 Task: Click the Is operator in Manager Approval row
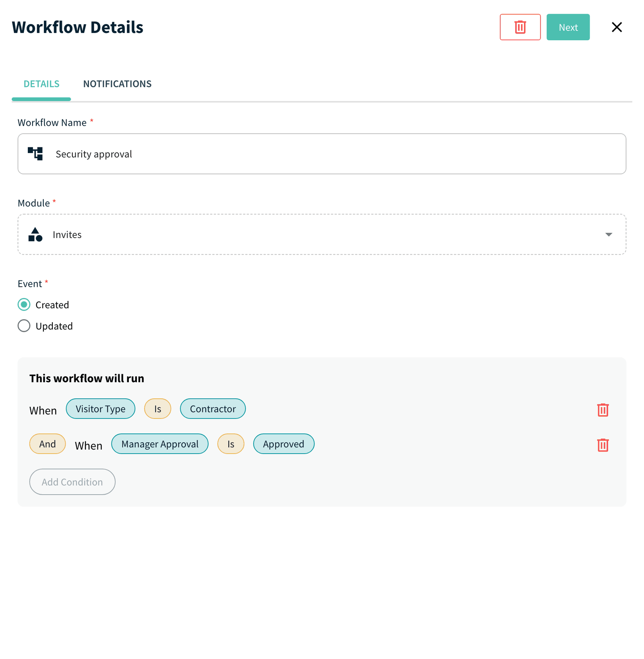(x=231, y=443)
